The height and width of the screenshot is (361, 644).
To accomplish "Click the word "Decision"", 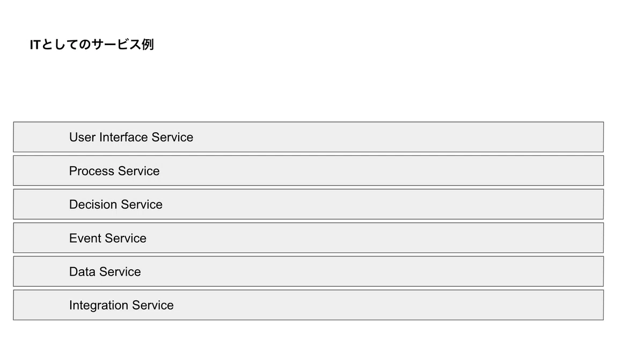I will 93,205.
